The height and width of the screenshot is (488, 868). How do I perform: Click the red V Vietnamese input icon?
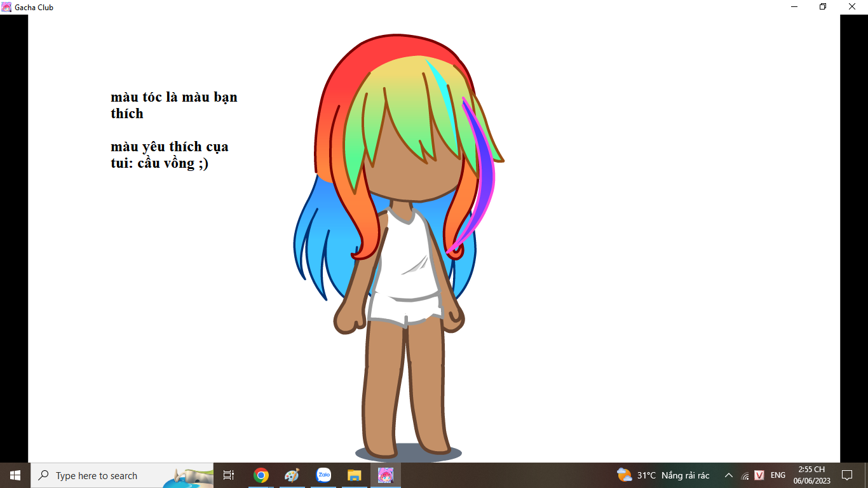pos(759,475)
